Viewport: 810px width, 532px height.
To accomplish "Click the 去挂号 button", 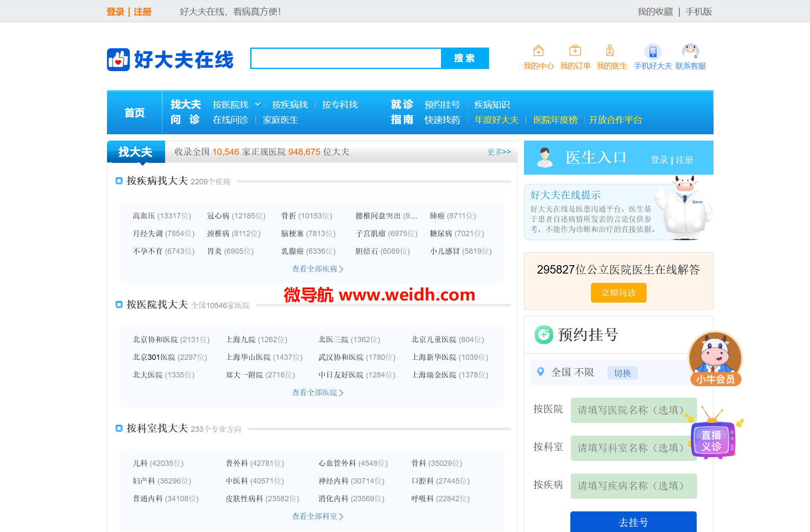I will (633, 522).
